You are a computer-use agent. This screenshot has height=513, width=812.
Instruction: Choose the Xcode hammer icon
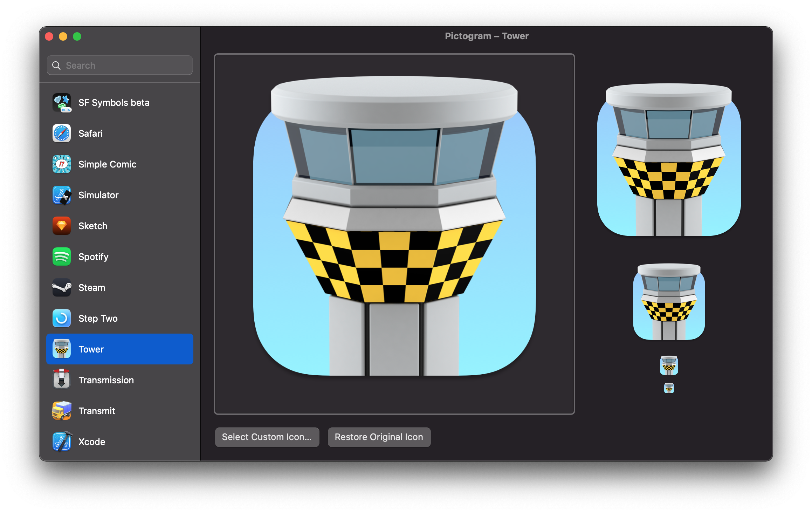pyautogui.click(x=62, y=442)
